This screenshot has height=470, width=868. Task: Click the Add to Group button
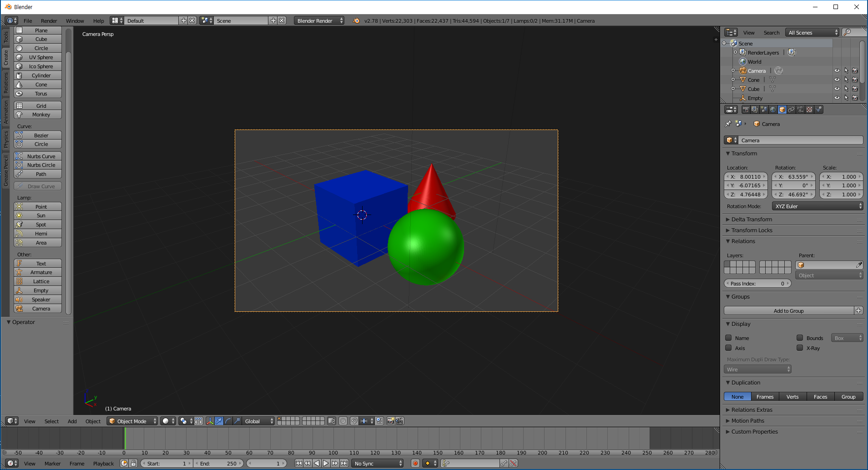point(789,310)
